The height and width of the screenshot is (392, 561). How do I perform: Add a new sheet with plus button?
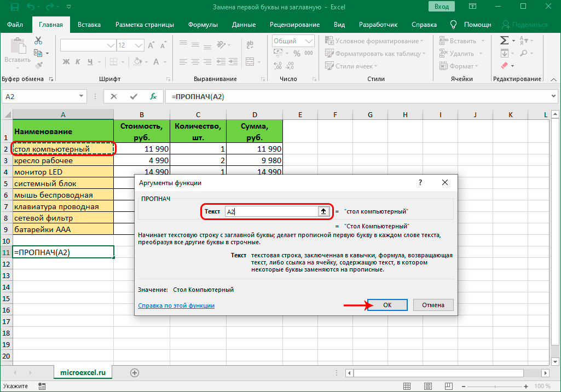(x=134, y=372)
